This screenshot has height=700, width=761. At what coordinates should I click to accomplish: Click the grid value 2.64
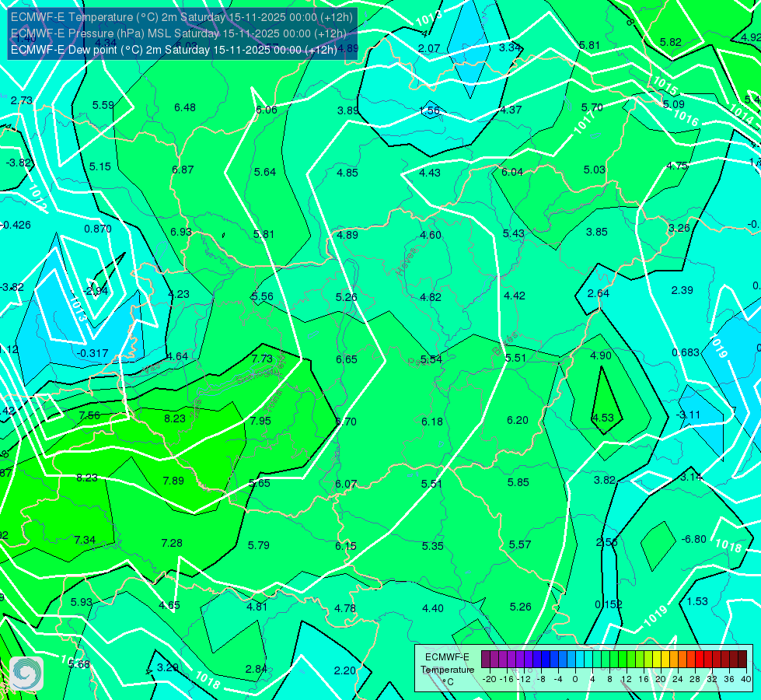(599, 293)
